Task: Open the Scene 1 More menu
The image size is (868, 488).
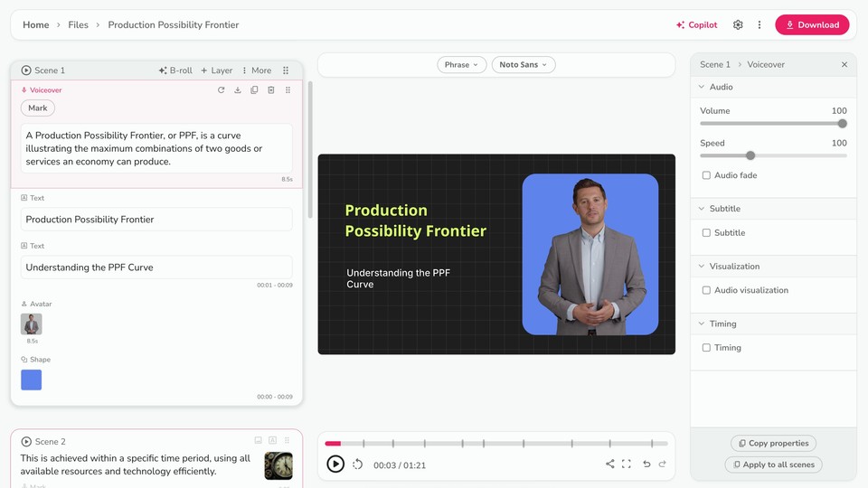Action: (256, 70)
